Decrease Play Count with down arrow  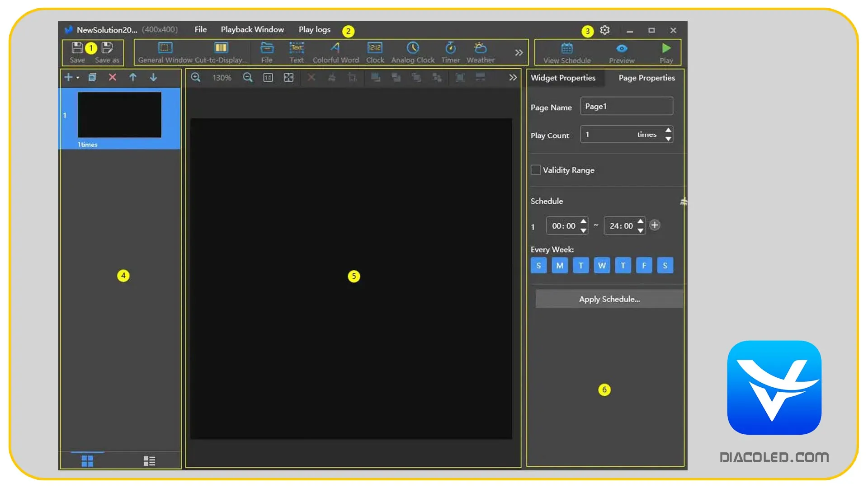coord(668,139)
